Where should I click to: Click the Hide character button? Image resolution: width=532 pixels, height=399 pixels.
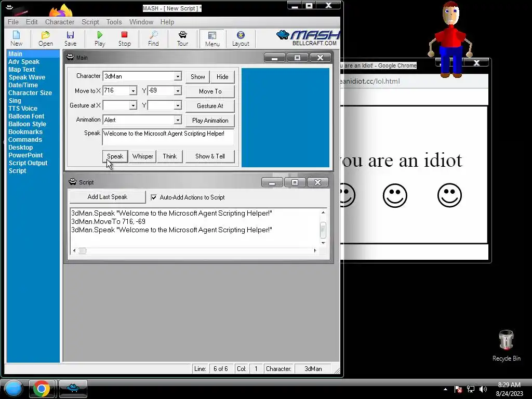222,77
